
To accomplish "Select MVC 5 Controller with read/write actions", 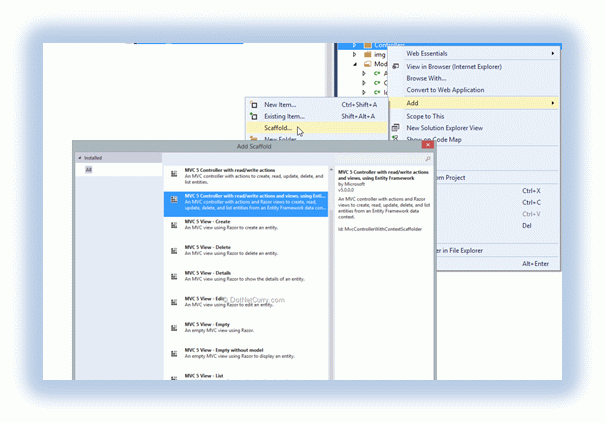I will coord(246,176).
